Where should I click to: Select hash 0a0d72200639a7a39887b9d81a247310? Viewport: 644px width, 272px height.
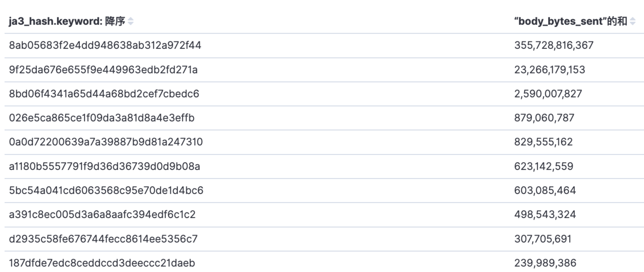point(106,142)
